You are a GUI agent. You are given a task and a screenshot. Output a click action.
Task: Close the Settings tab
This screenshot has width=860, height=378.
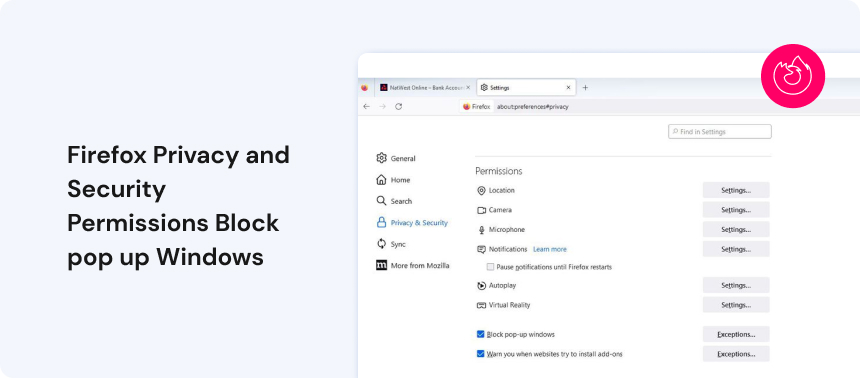pyautogui.click(x=568, y=87)
